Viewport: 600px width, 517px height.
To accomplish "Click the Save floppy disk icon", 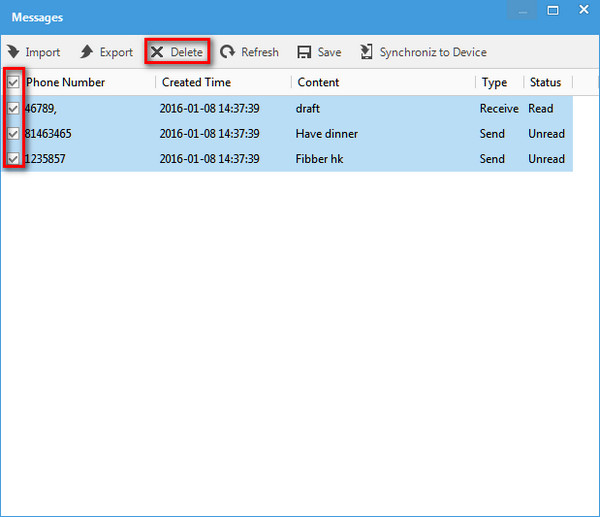I will pos(304,52).
